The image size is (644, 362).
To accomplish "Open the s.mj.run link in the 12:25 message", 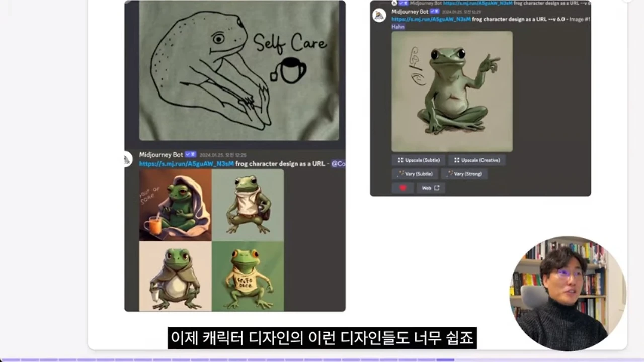I will [x=187, y=163].
